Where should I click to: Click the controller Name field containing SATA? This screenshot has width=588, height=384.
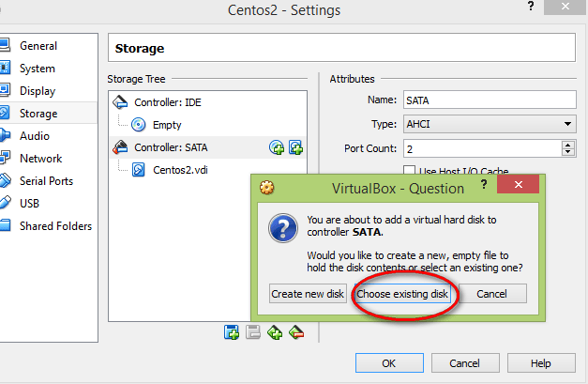(x=488, y=100)
